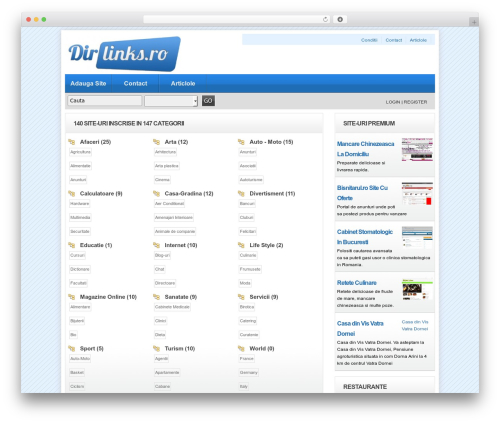500x423 pixels.
Task: Click the Dirlinks.ro logo
Action: tap(125, 54)
